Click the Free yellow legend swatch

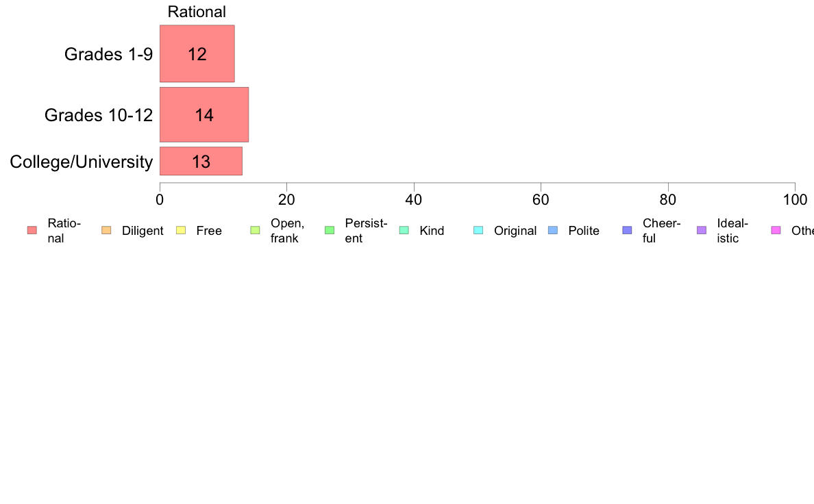tap(181, 231)
